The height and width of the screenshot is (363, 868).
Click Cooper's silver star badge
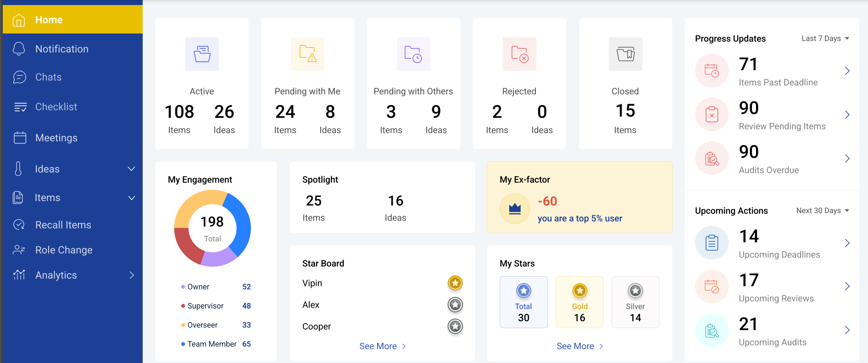(455, 326)
